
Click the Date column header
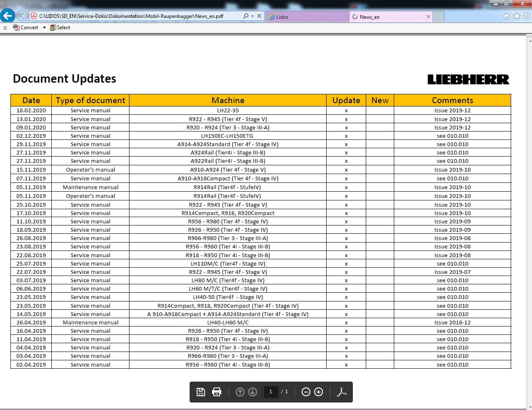click(x=31, y=100)
